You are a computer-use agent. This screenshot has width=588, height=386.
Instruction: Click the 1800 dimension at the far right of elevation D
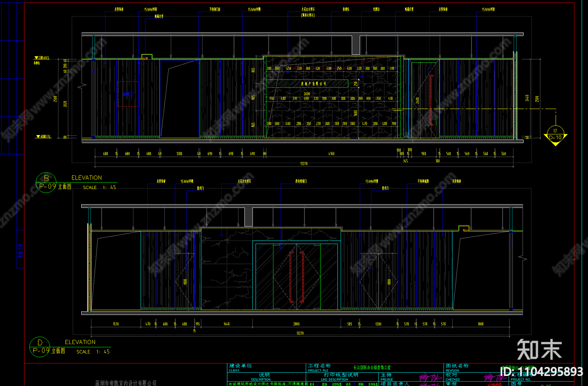(480, 324)
